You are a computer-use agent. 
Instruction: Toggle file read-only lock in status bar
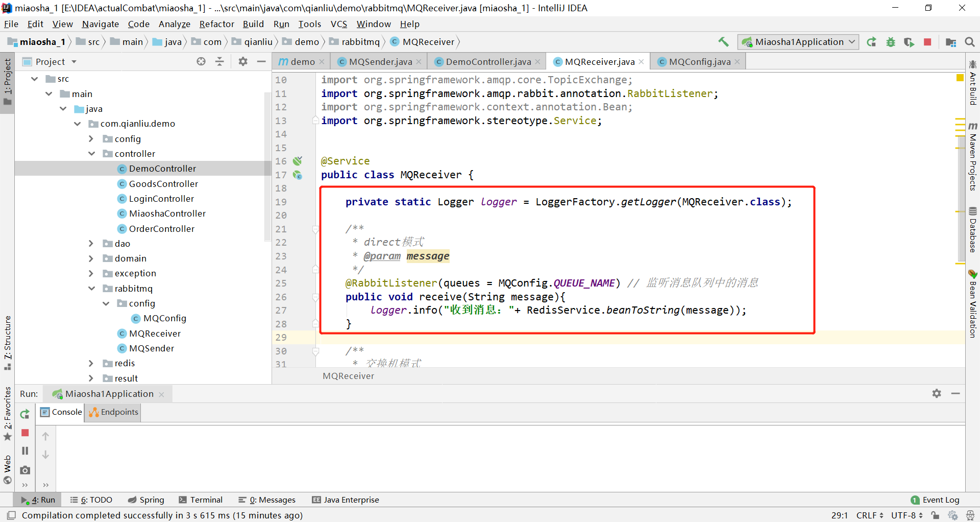coord(935,515)
